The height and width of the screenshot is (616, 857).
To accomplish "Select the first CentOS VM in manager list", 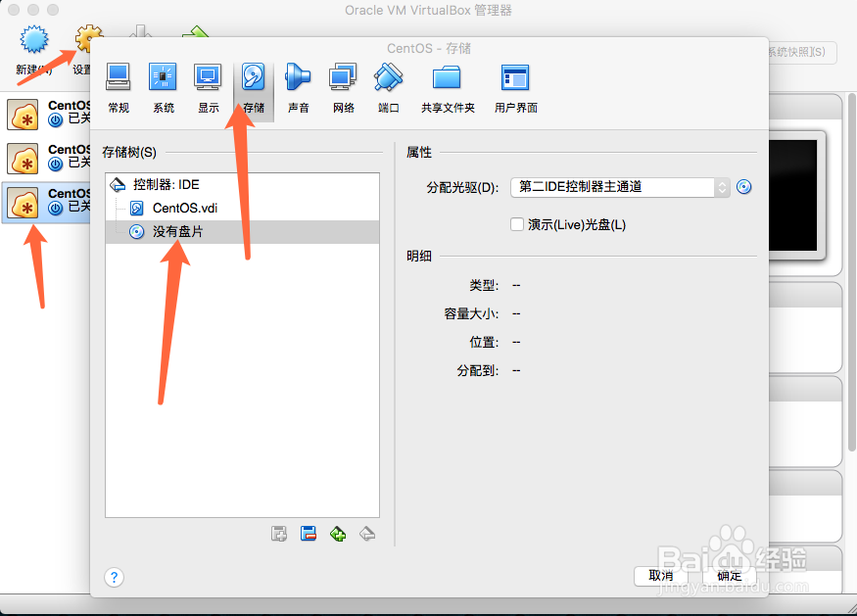I will (x=46, y=114).
